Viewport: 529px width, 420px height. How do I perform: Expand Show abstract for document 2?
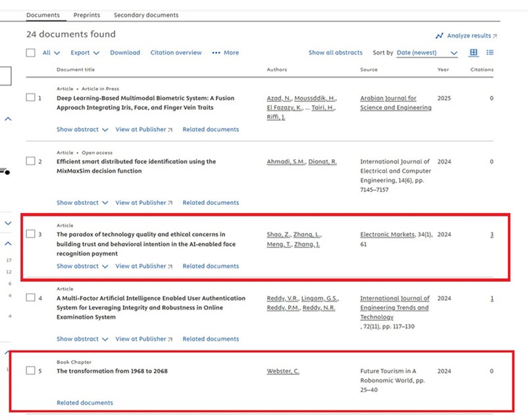click(x=82, y=202)
